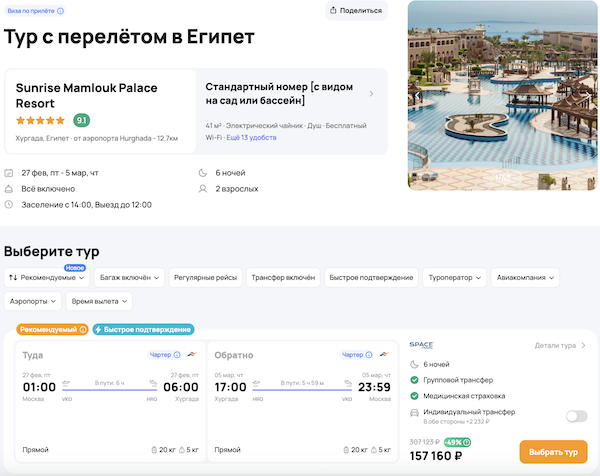Select the Регулярные рейсы filter chip
The image size is (600, 476).
coord(205,277)
